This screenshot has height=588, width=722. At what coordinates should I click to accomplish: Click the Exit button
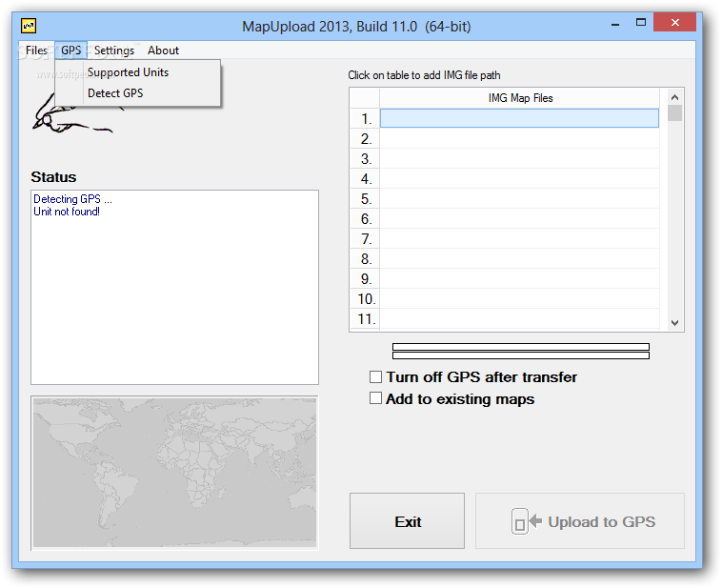[407, 521]
